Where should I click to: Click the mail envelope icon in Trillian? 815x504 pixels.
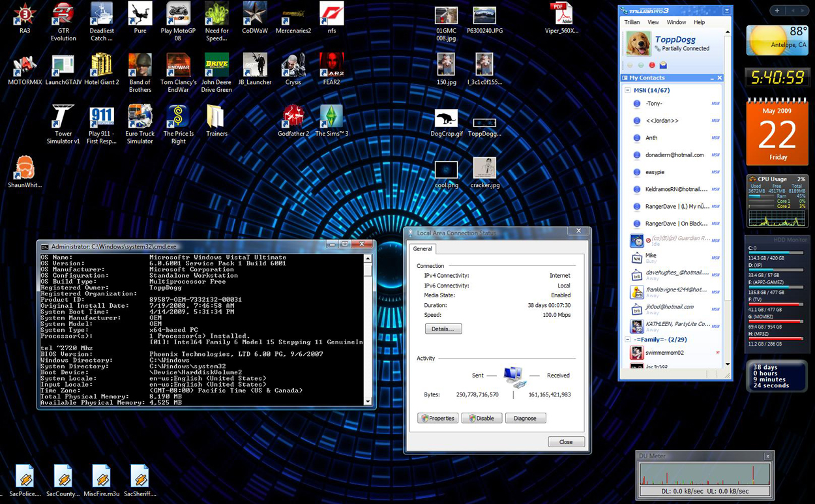[x=663, y=65]
